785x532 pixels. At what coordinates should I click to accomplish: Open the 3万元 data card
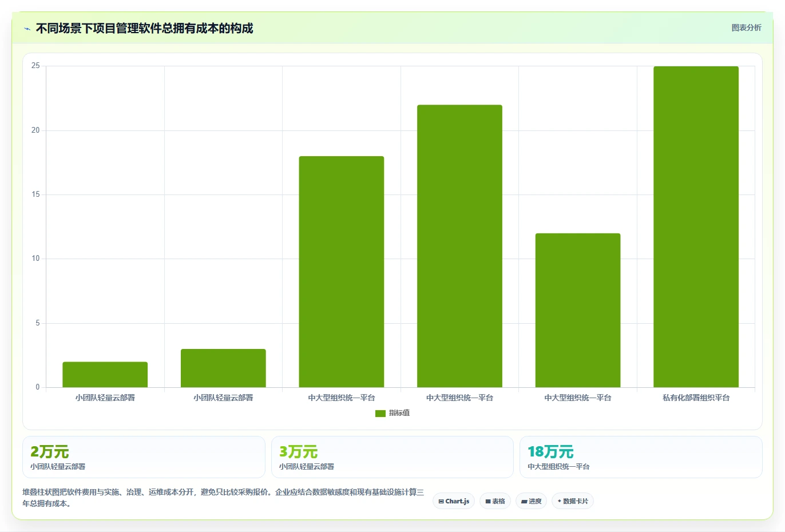tap(392, 457)
